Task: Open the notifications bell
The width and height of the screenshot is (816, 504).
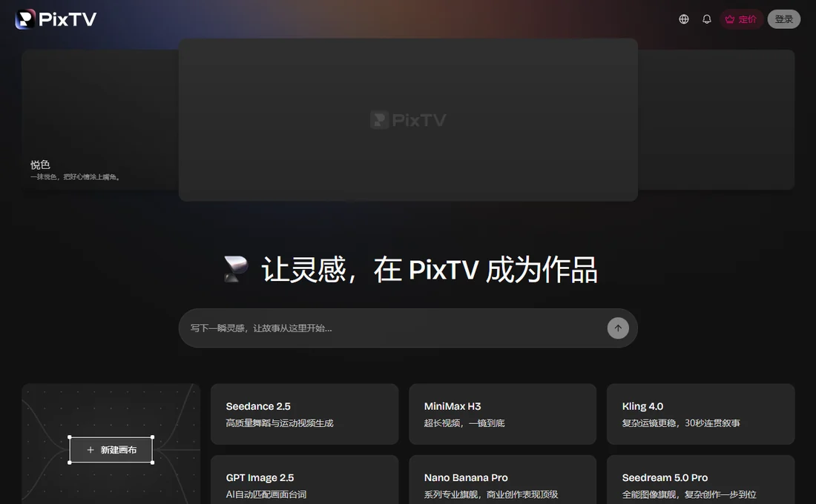Action: [707, 19]
